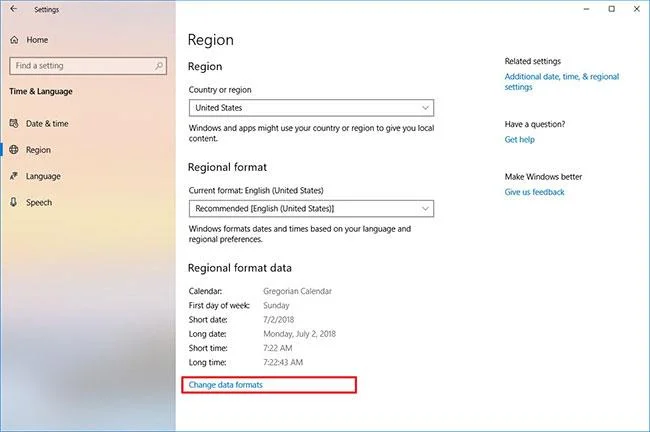Click the Make Windows better heading

[x=543, y=177]
